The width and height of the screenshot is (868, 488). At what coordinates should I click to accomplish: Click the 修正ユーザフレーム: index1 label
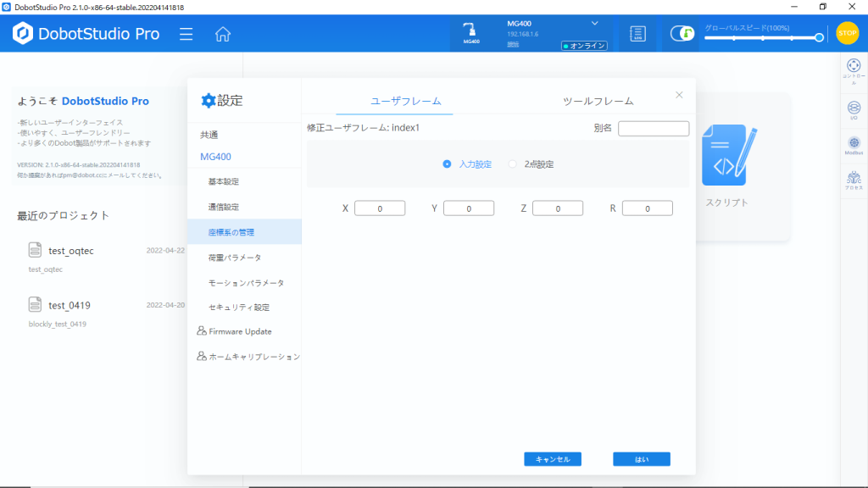point(363,128)
